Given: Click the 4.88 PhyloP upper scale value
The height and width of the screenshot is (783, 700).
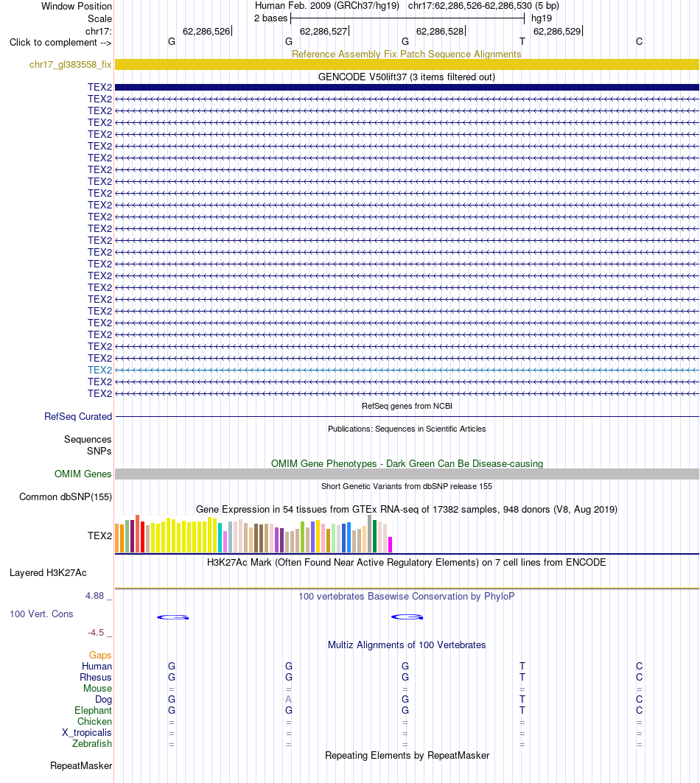Looking at the screenshot, I should [95, 596].
